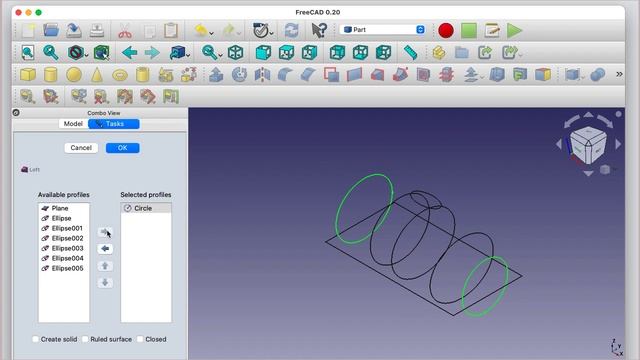The height and width of the screenshot is (360, 640).
Task: Create a torus primitive
Action: click(120, 75)
